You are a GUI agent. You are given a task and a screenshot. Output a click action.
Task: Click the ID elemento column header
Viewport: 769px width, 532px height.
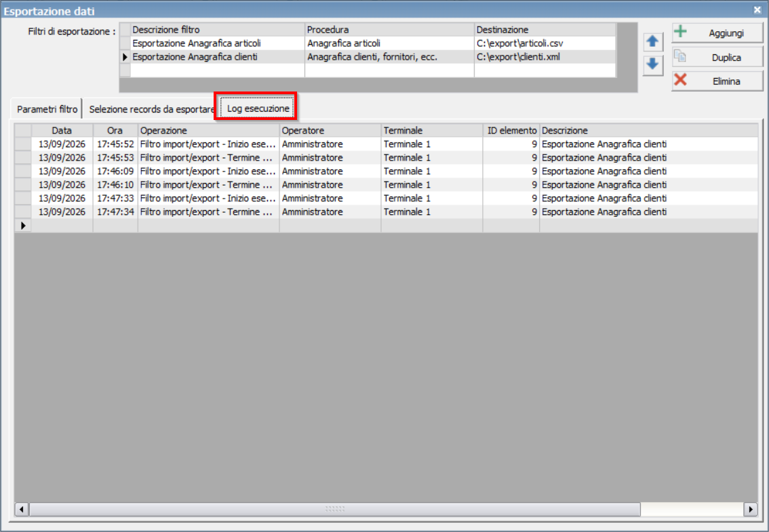tap(511, 130)
